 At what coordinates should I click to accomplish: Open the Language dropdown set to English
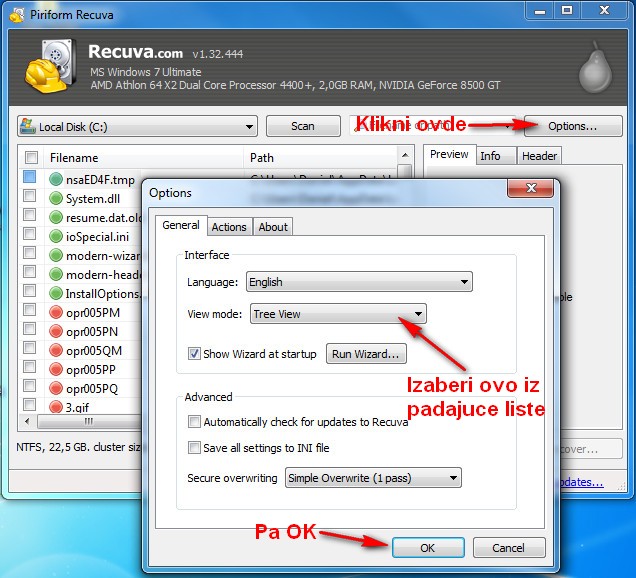coord(359,281)
